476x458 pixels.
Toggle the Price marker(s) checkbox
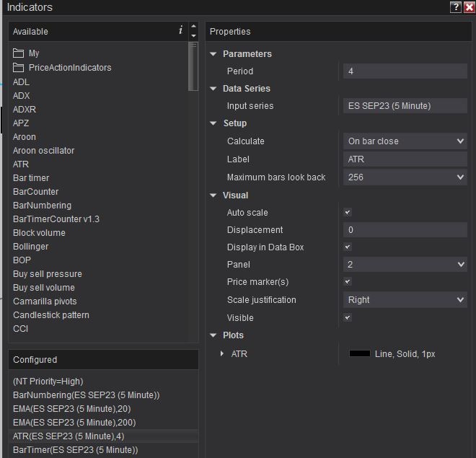point(348,282)
